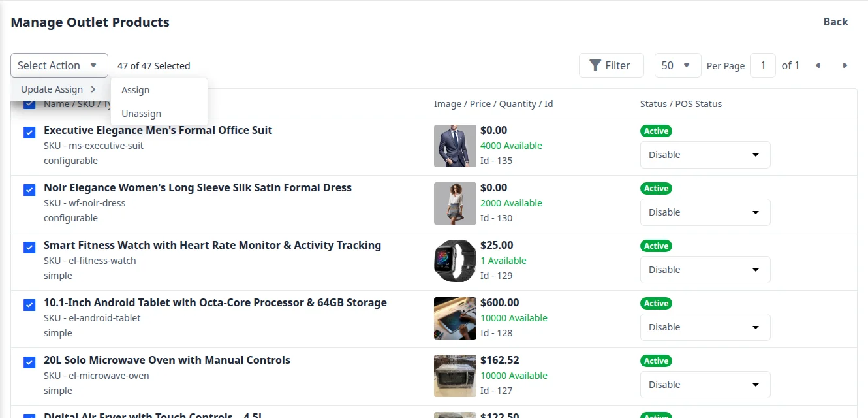The height and width of the screenshot is (418, 868).
Task: Click SKU - el-android-tablet text
Action: coord(92,318)
